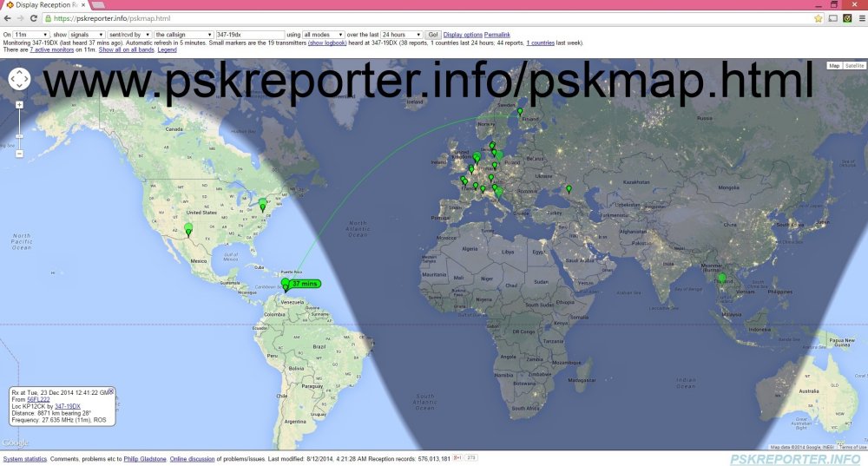Open the signals show dropdown

point(86,35)
